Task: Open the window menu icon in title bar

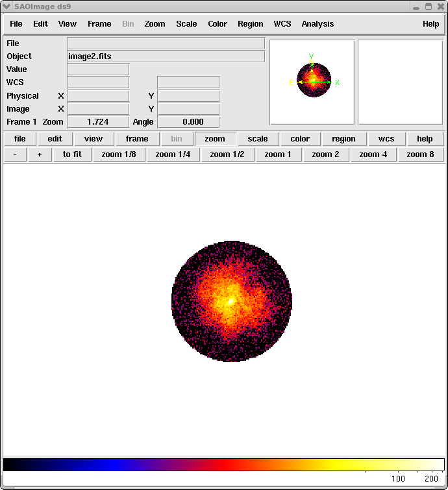Action: (6, 6)
